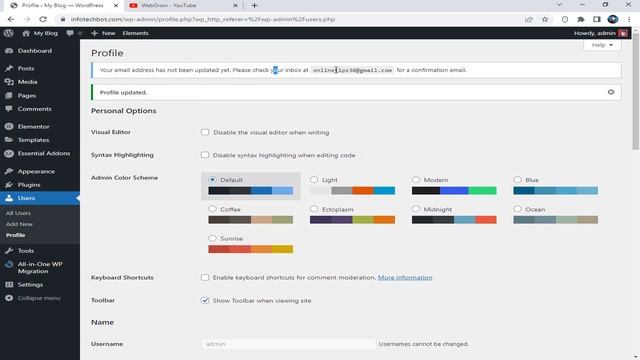Viewport: 640px width, 360px height.
Task: Click the Elementor icon in sidebar
Action: [9, 127]
